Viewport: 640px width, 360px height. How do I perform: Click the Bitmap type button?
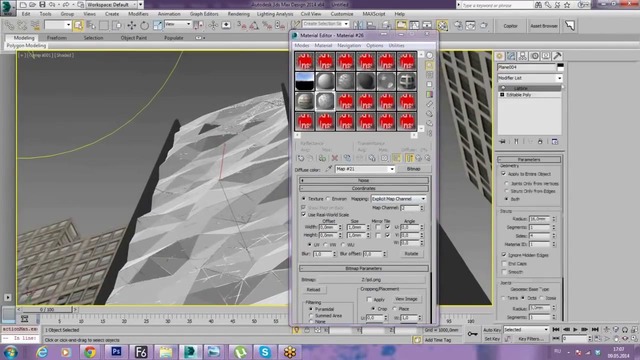point(413,169)
